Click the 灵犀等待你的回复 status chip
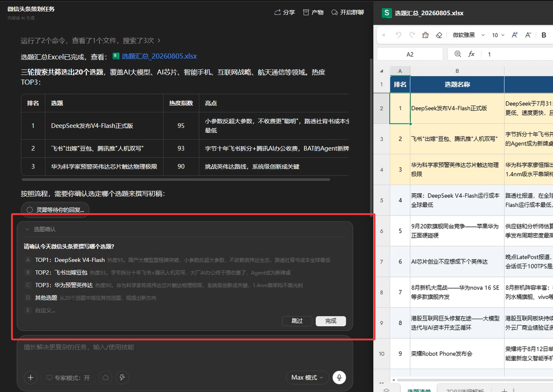Screen dimensions: 553x392 (x=55, y=210)
